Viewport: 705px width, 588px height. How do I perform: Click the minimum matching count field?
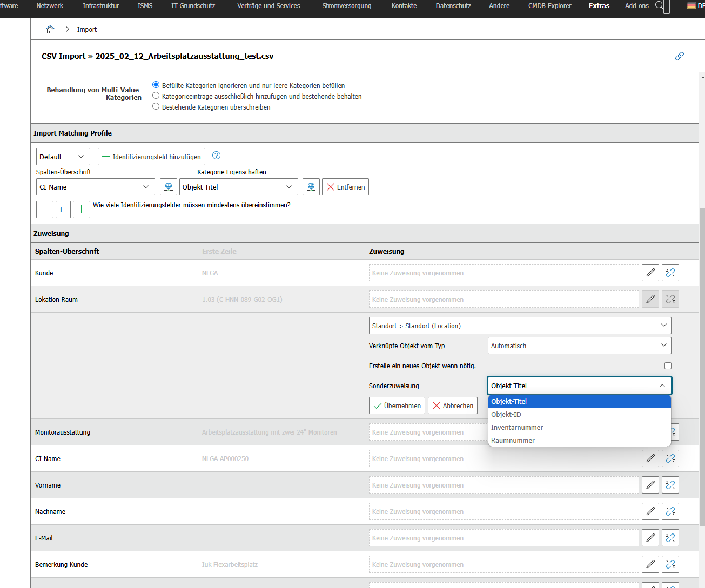63,209
